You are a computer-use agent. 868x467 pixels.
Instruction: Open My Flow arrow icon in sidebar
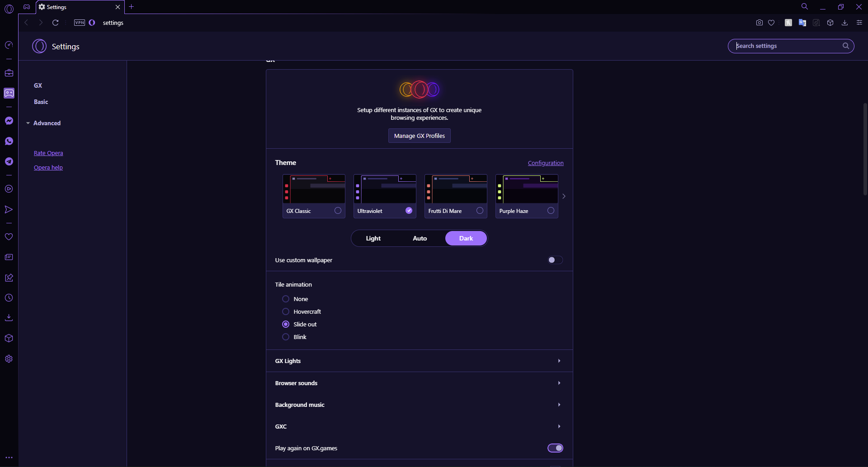[9, 209]
